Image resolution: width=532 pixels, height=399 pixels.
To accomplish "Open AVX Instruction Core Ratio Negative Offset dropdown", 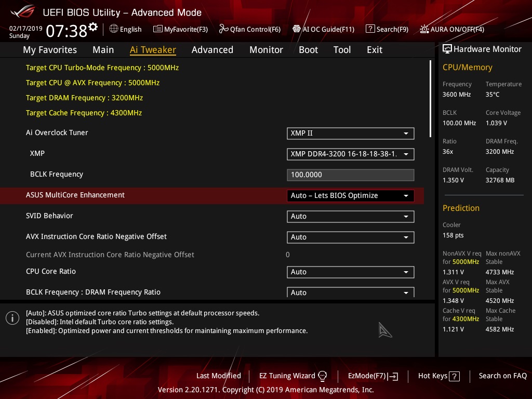I will point(351,237).
